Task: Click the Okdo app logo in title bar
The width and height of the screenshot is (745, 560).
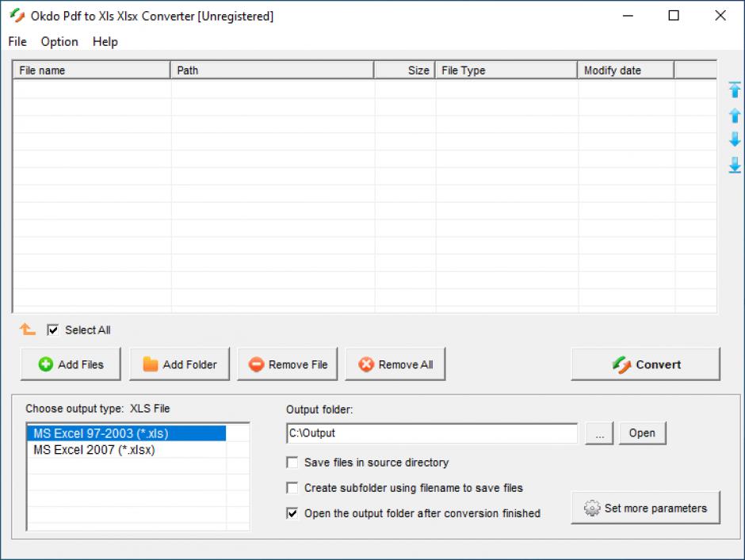Action: (17, 16)
